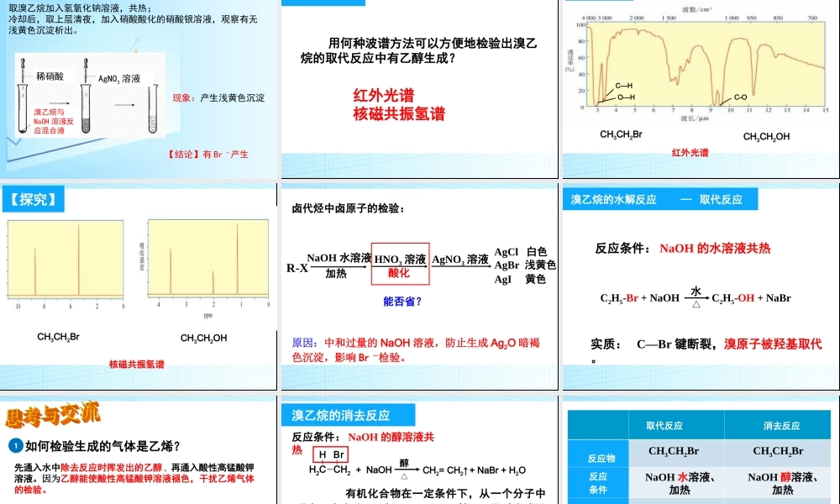Viewport: 840px width, 504px height.
Task: Click the red text 红外光谱 under the question
Action: [384, 95]
